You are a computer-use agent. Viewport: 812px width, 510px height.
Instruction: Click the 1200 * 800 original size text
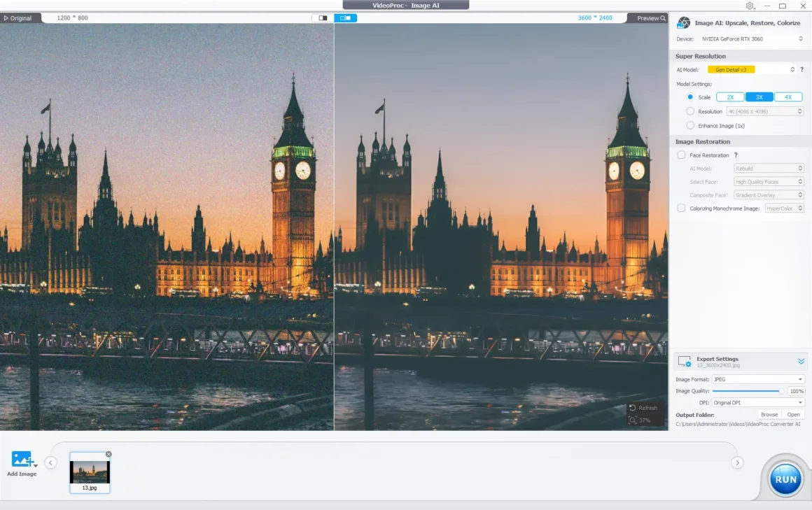pyautogui.click(x=73, y=18)
